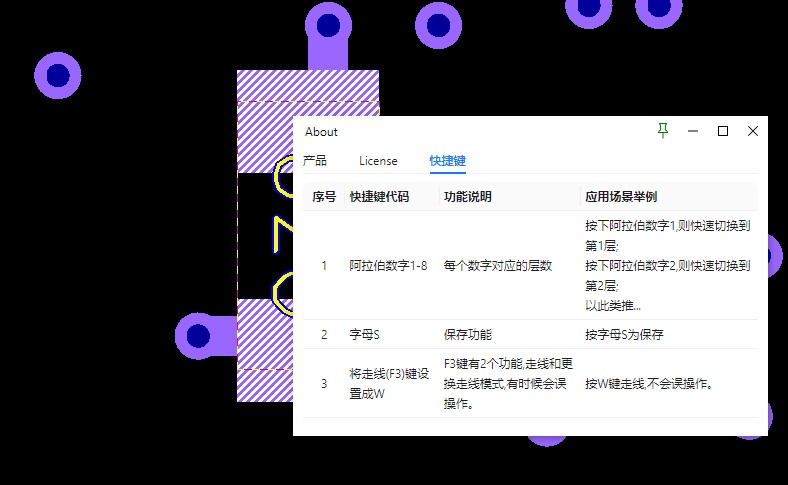Click the About dialog title bar
788x485 pixels.
pos(480,131)
